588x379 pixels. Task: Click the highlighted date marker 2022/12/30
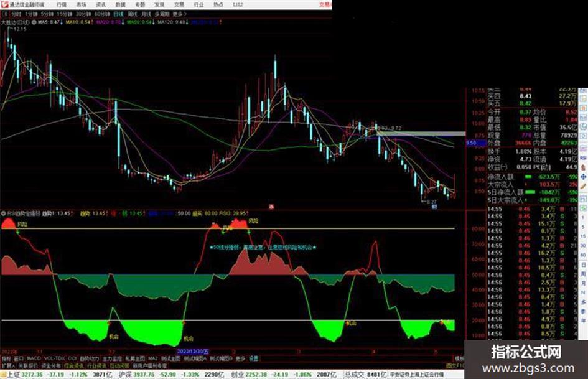point(192,352)
